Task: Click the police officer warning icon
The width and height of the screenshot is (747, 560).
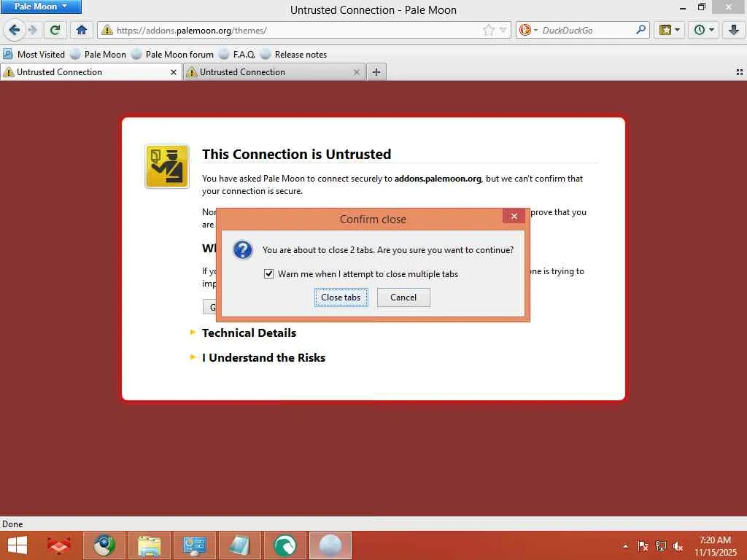Action: tap(167, 166)
